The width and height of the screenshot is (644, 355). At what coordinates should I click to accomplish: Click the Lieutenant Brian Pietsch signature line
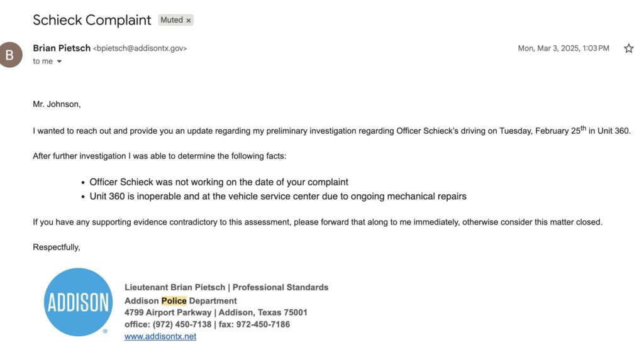pyautogui.click(x=226, y=287)
